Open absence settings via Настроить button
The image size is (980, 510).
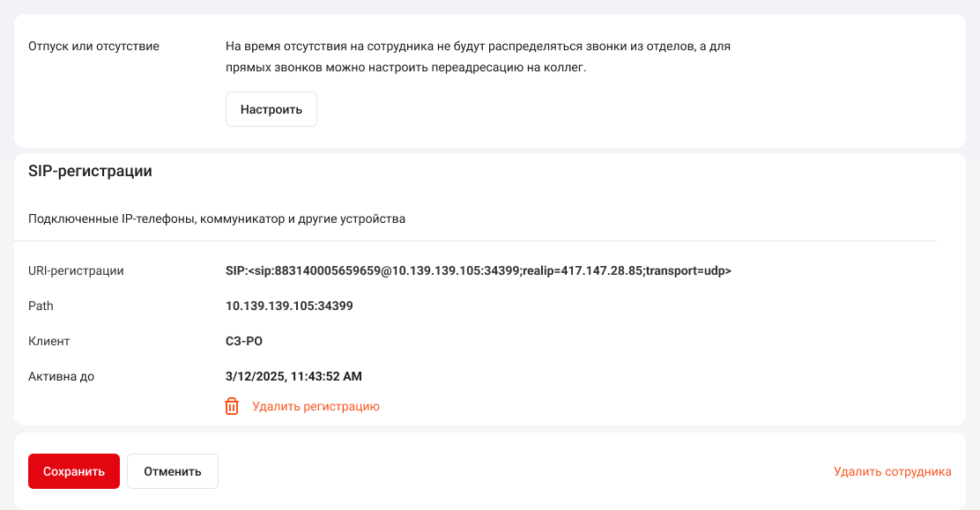click(x=271, y=109)
